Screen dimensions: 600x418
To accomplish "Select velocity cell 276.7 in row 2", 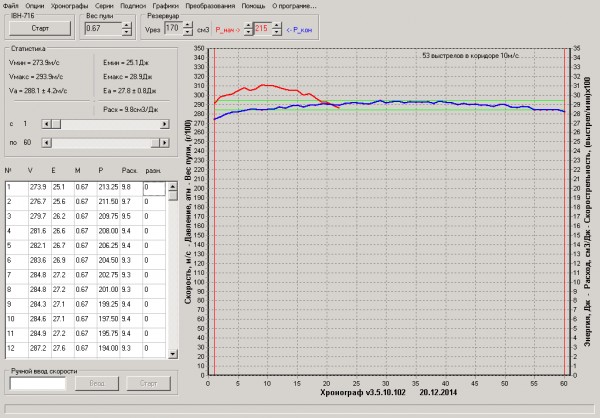I will click(39, 202).
